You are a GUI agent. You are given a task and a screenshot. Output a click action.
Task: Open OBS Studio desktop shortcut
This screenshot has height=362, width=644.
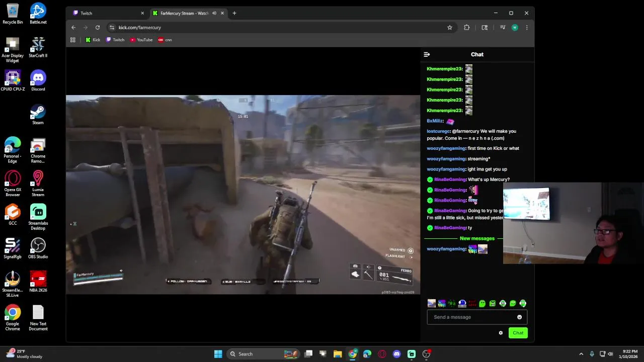coord(38,248)
